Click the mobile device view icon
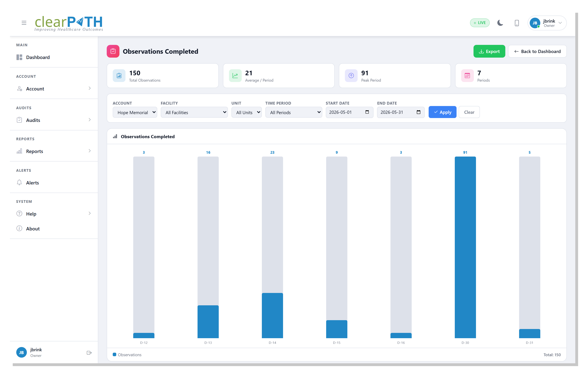 (x=517, y=23)
